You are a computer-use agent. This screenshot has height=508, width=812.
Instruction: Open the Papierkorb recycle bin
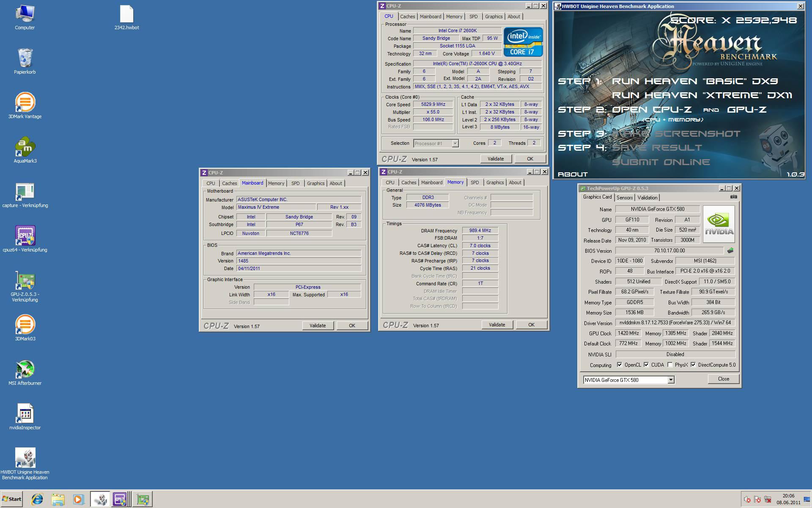pos(25,61)
